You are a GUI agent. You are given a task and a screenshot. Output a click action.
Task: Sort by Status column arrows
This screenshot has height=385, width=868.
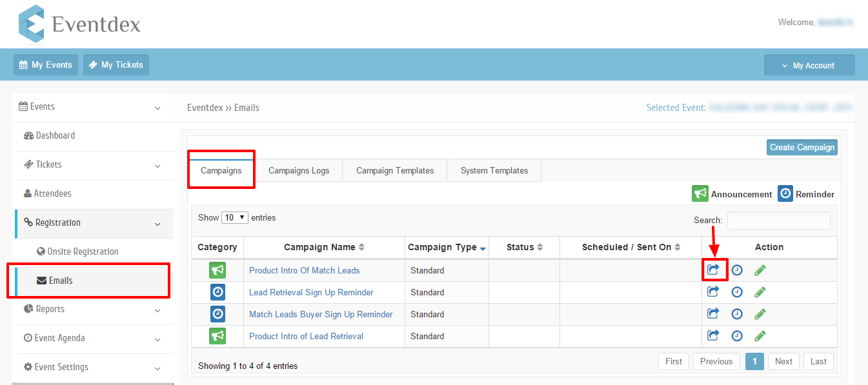(540, 247)
